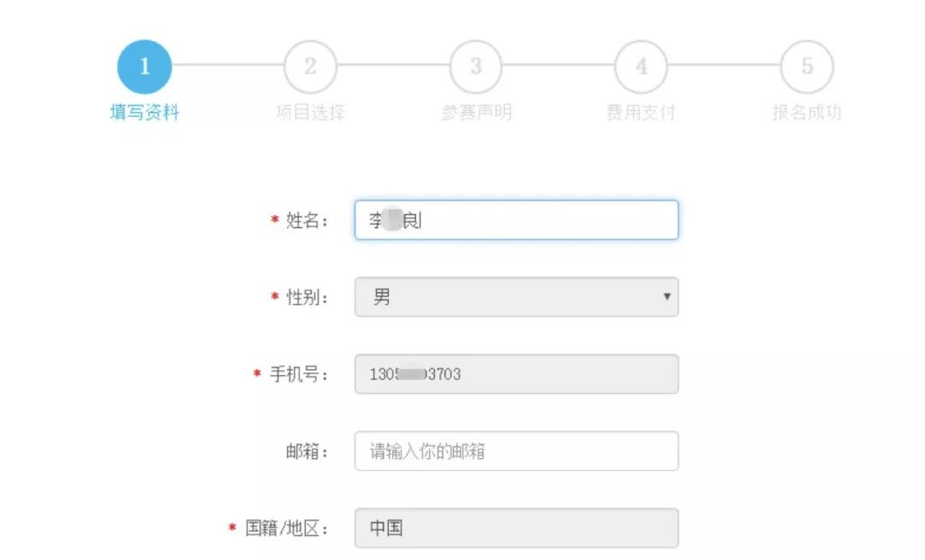Click the step 2 circle icon
The image size is (925, 560).
(x=310, y=66)
